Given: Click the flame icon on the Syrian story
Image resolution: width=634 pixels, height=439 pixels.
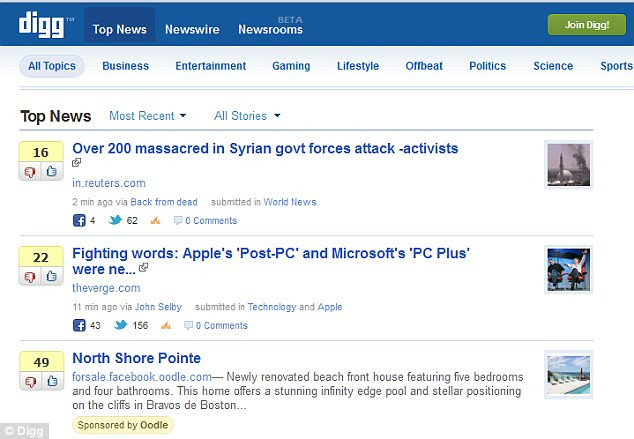Looking at the screenshot, I should point(155,221).
